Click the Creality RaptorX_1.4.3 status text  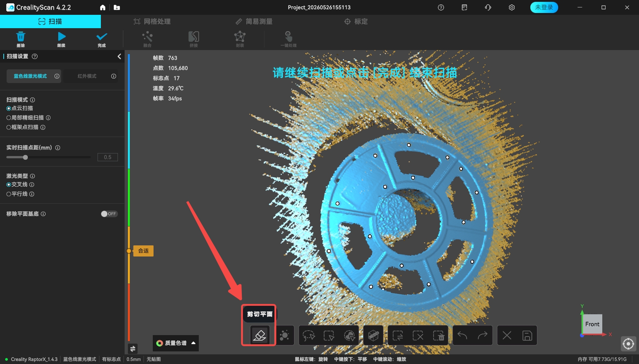(x=34, y=359)
